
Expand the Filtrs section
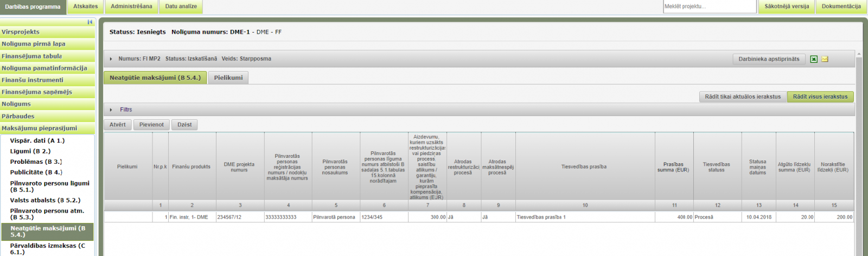[111, 110]
